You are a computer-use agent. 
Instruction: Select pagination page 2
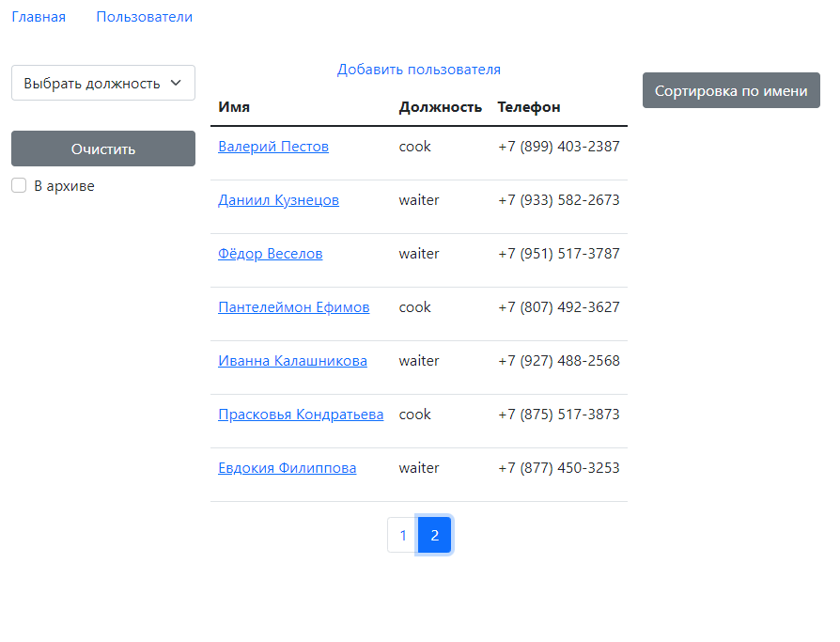(434, 535)
